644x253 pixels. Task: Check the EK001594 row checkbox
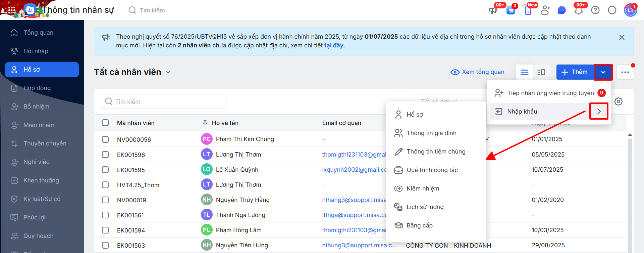point(105,230)
